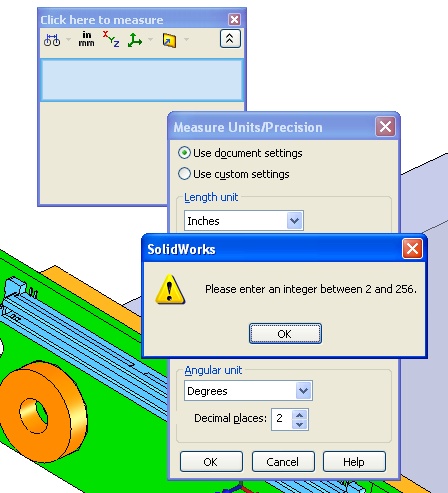Open dropdown arrow beside Arc/Circle Measurements icon

click(69, 39)
